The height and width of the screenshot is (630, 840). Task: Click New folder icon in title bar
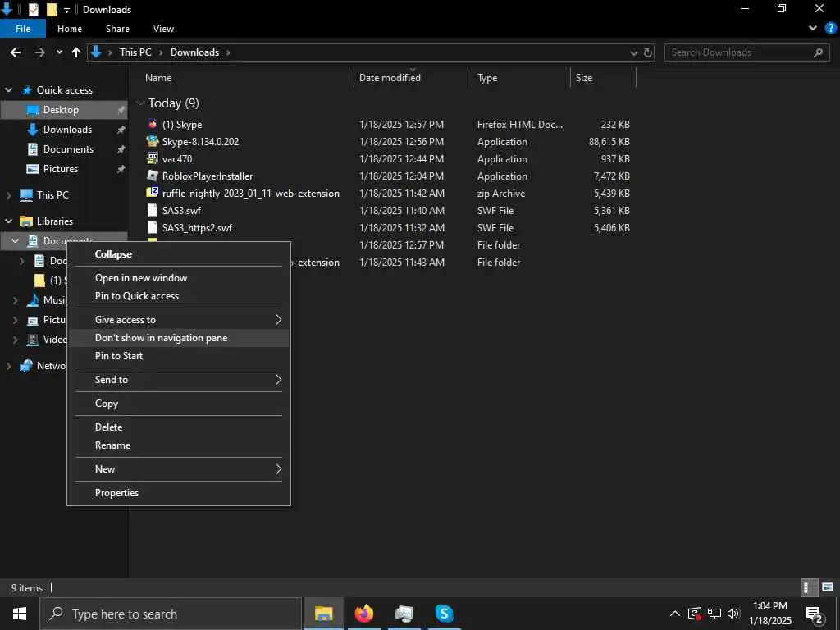[52, 9]
